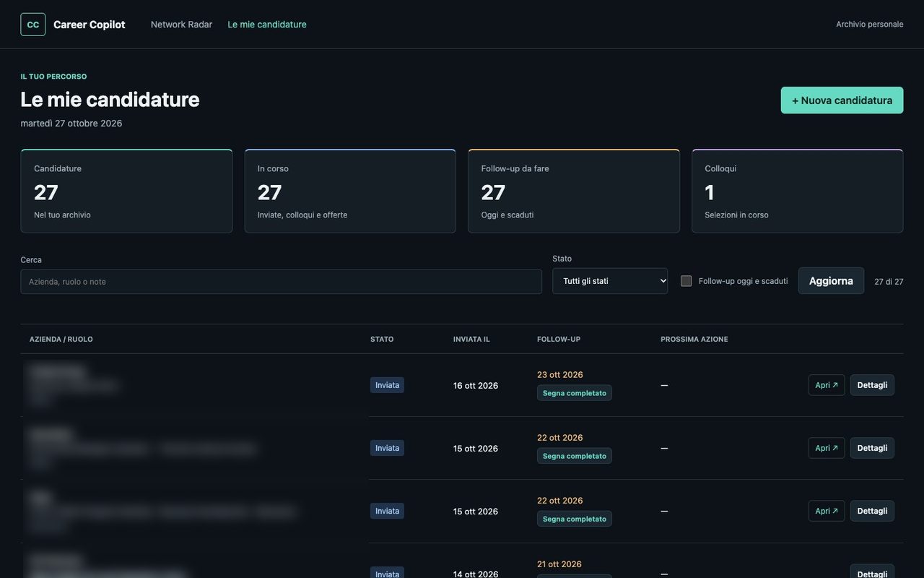Show Dettagli for the application sent 16 ott 2026
Screen dimensions: 924x578
coord(872,385)
